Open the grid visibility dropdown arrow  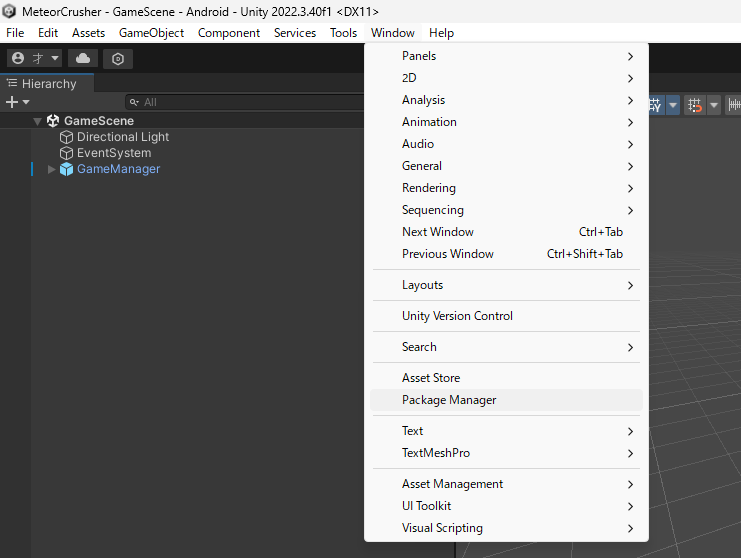coord(673,105)
